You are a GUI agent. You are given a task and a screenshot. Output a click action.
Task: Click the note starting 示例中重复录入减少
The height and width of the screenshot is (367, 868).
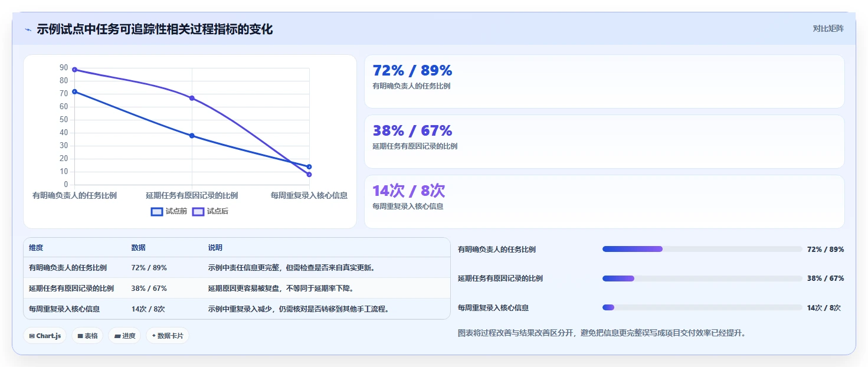[x=299, y=309]
